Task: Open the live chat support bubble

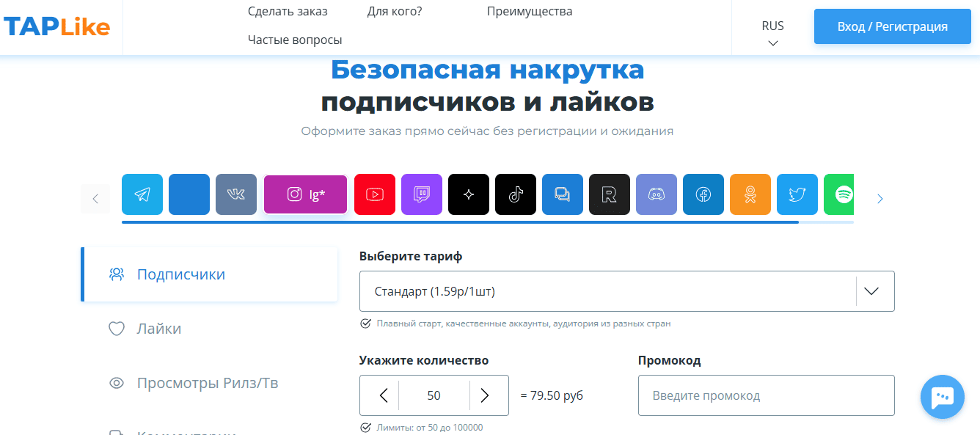Action: pos(943,397)
